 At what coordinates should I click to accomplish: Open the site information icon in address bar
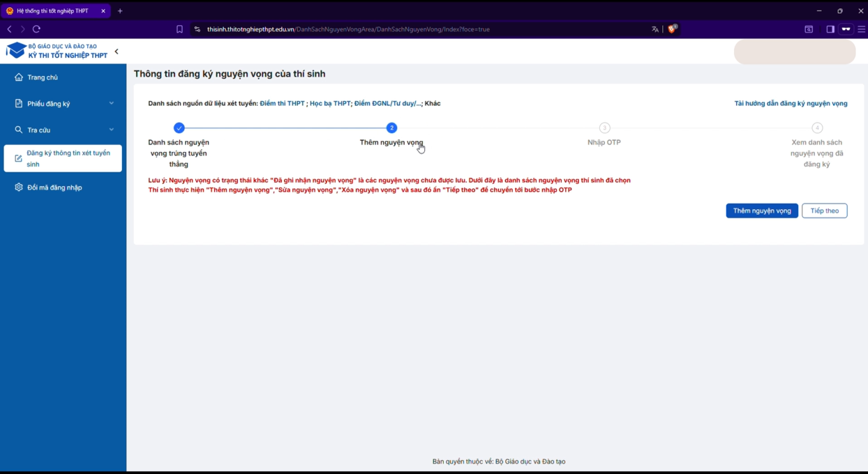[197, 29]
